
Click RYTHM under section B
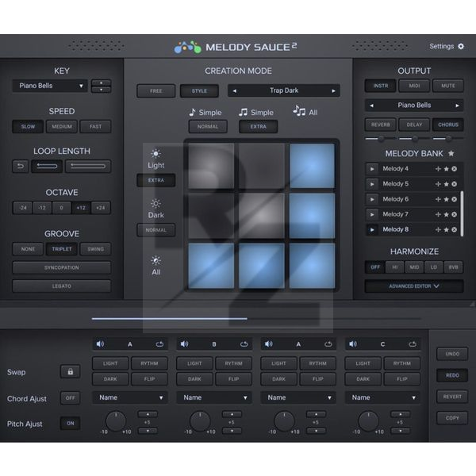(233, 363)
